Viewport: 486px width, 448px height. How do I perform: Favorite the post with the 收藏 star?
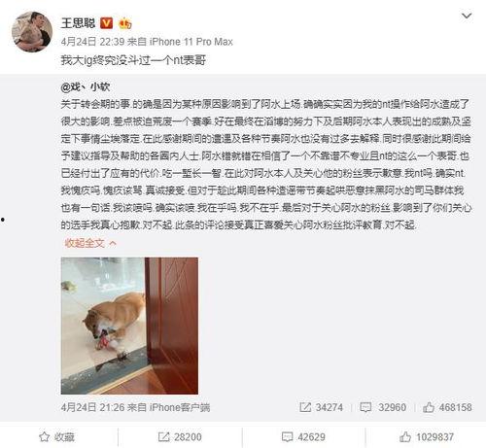[x=56, y=437]
